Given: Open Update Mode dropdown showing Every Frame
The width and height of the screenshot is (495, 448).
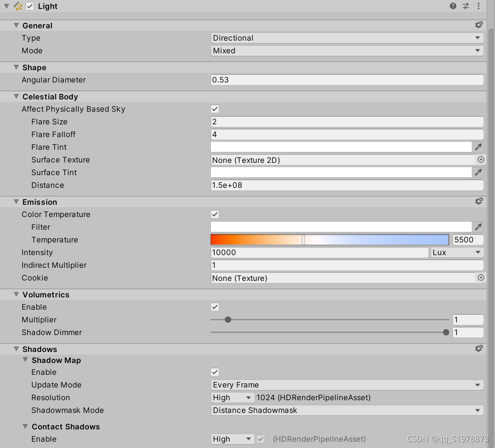Looking at the screenshot, I should (347, 385).
